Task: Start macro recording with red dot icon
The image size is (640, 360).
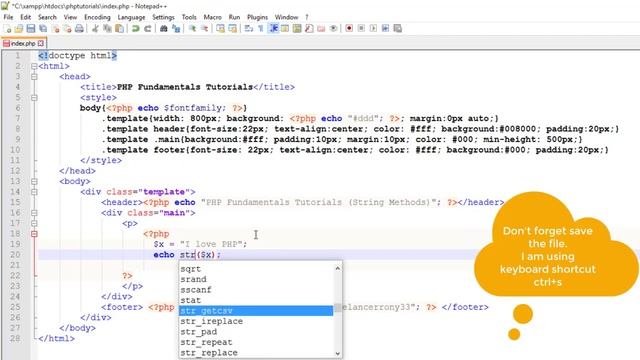Action: coord(349,29)
